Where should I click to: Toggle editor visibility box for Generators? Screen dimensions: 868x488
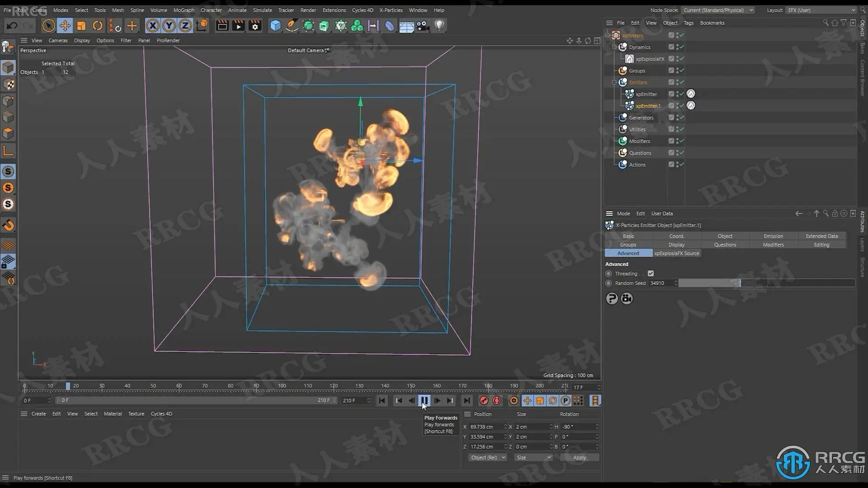click(x=671, y=117)
